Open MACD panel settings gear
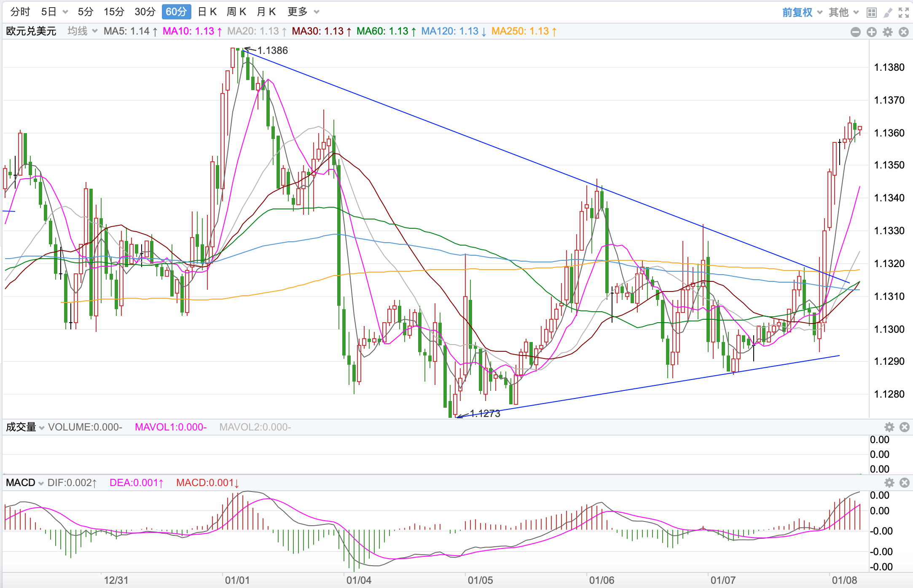913x588 pixels. pyautogui.click(x=889, y=483)
